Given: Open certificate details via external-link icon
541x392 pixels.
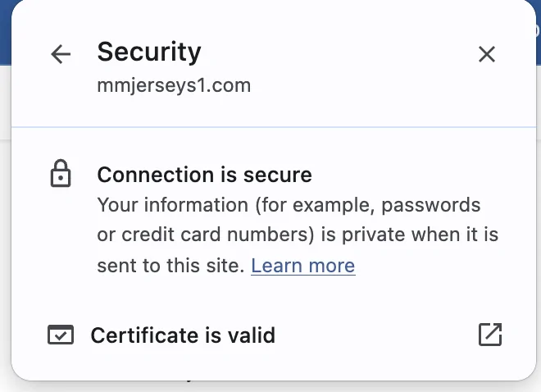Looking at the screenshot, I should [x=490, y=335].
